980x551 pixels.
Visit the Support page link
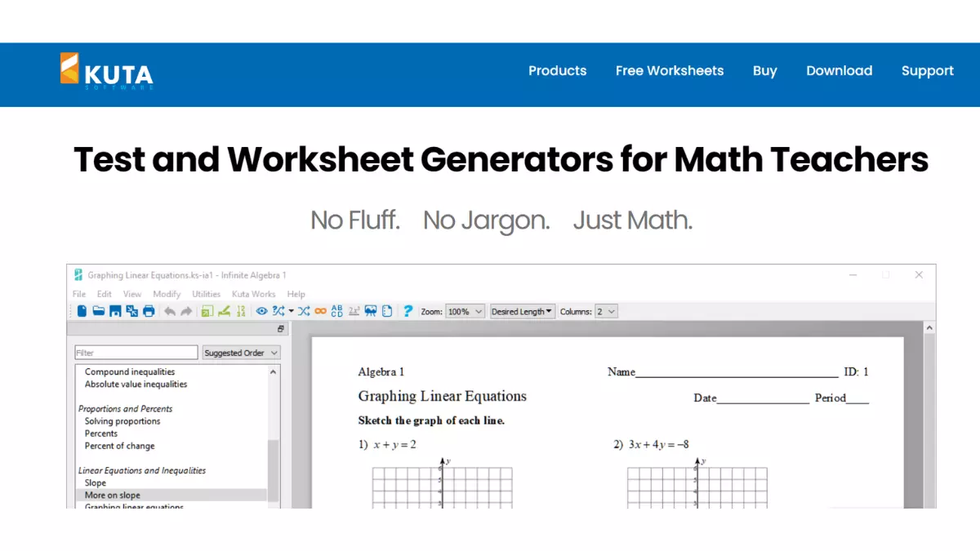tap(928, 71)
